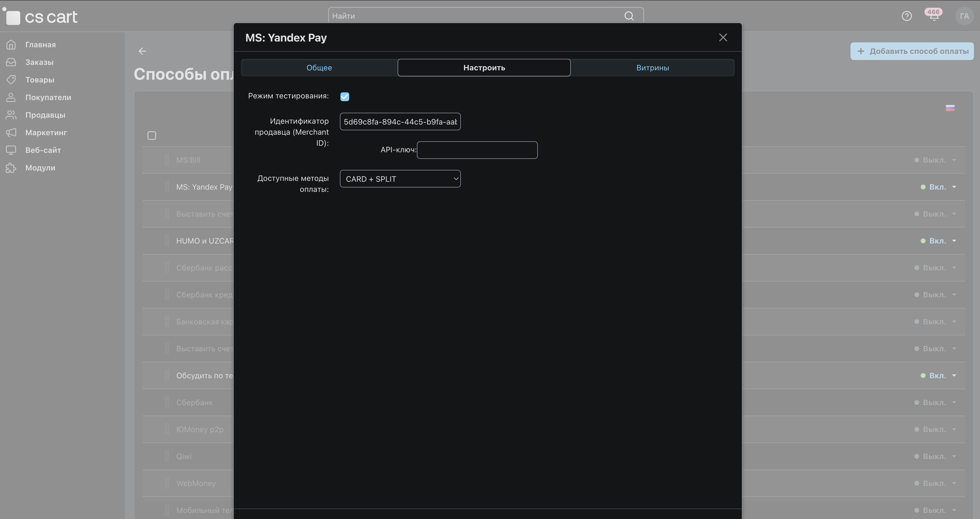Open the ГА user avatar menu
The width and height of the screenshot is (980, 519).
964,16
